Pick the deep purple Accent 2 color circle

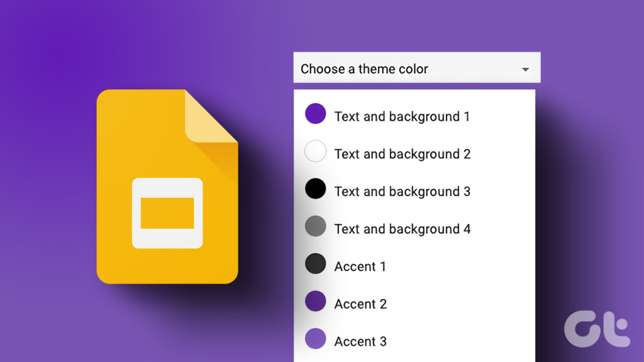(x=316, y=303)
